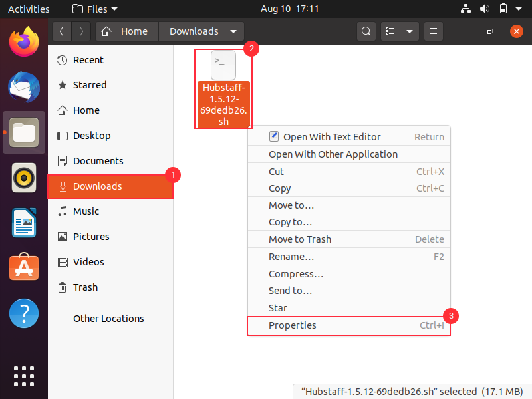The height and width of the screenshot is (399, 532).
Task: Open Trash in the sidebar
Action: (110, 287)
